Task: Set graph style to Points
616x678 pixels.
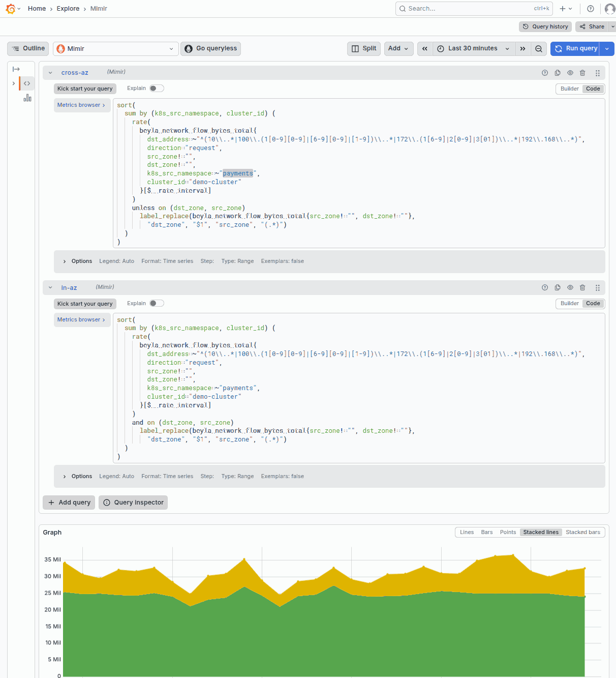Action: [x=508, y=533]
